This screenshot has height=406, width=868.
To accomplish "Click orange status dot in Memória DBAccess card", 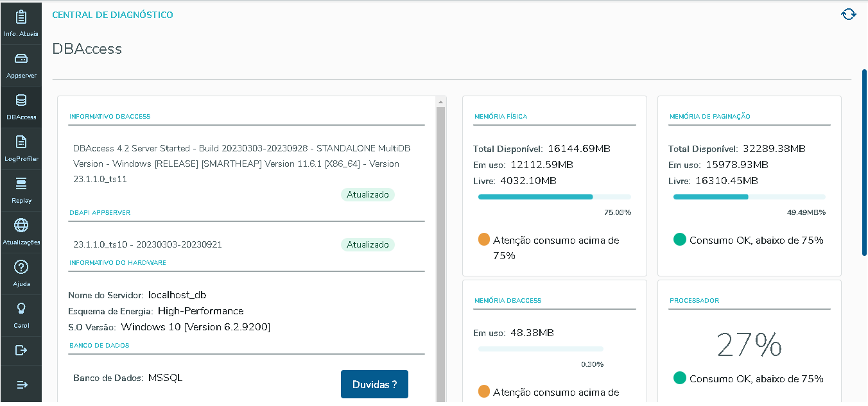I will (484, 391).
